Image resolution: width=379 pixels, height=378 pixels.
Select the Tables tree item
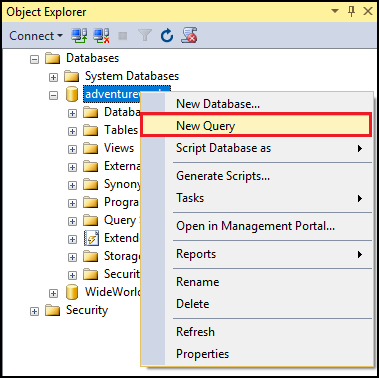[x=121, y=130]
